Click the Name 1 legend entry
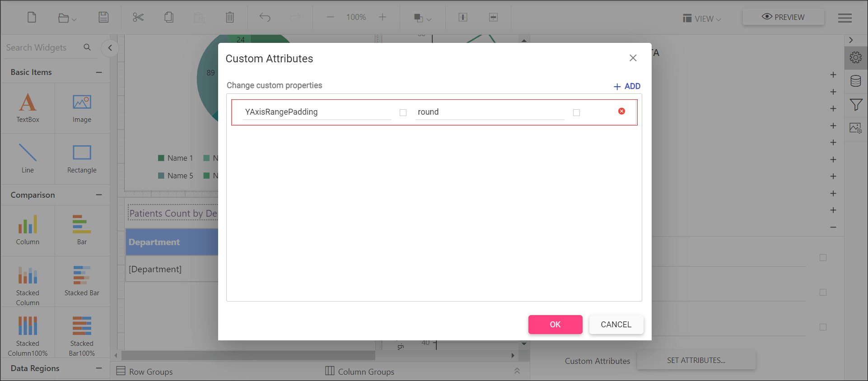The image size is (868, 381). [175, 158]
